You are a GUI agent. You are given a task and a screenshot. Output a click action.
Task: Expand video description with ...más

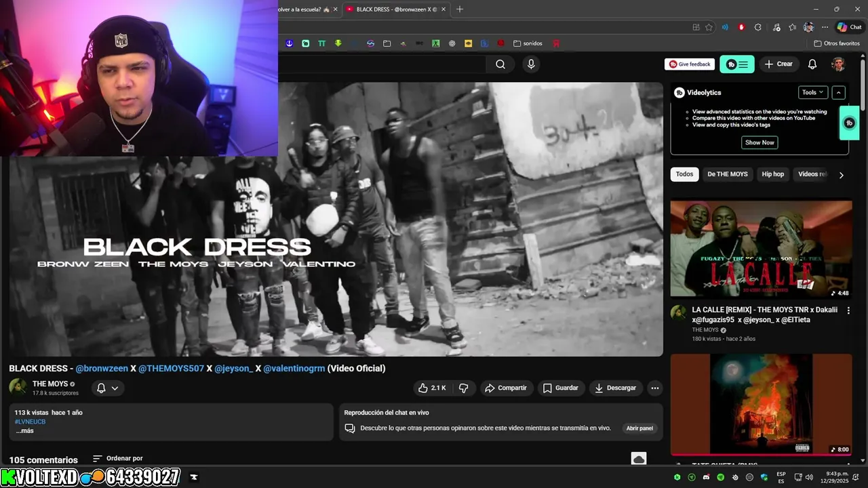tap(24, 431)
